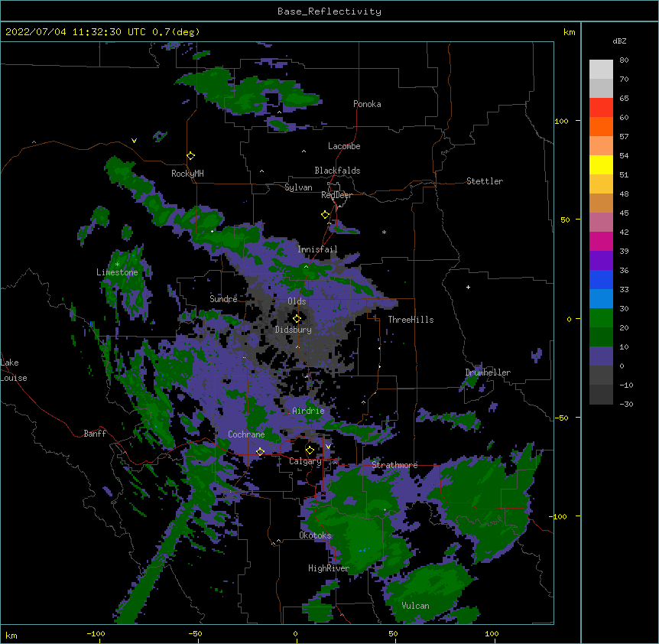
Task: Click the asterisk marker east of Innisfail
Action: tap(384, 232)
